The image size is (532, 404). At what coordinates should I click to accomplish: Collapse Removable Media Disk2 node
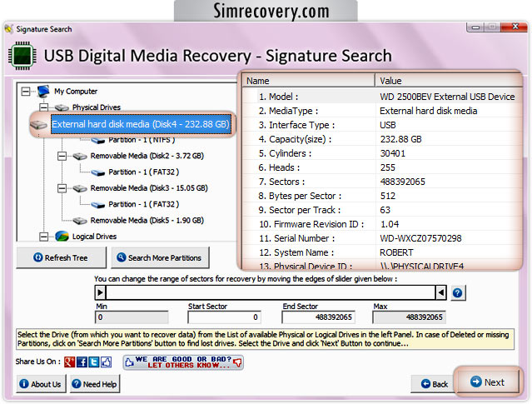tap(62, 156)
